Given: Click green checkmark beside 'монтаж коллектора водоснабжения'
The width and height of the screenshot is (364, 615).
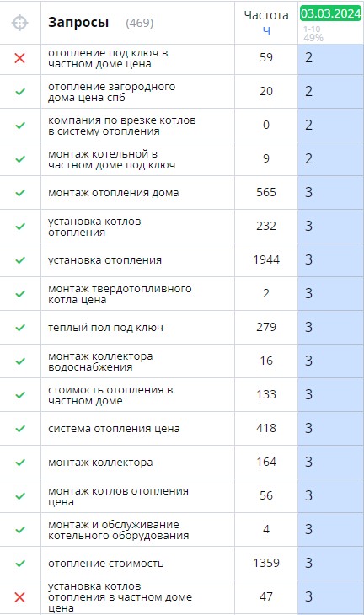Looking at the screenshot, I should (x=20, y=361).
